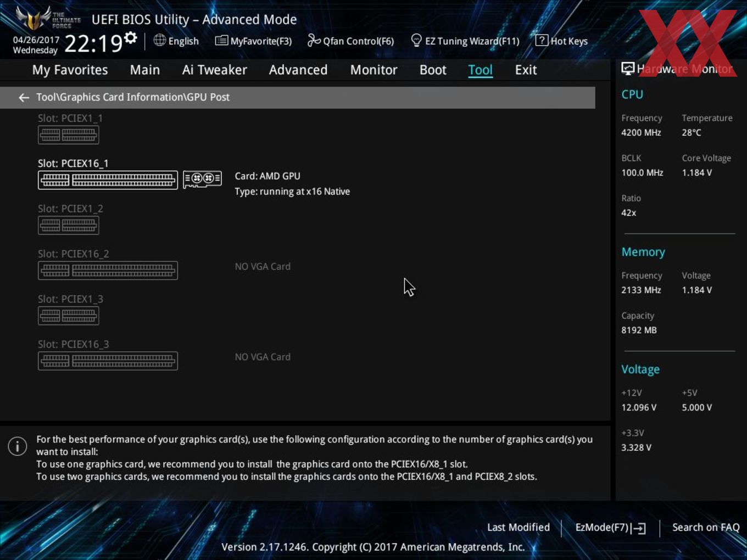This screenshot has height=560, width=747.
Task: Click the 'Slot: PCIEX16_3' label
Action: 73,344
